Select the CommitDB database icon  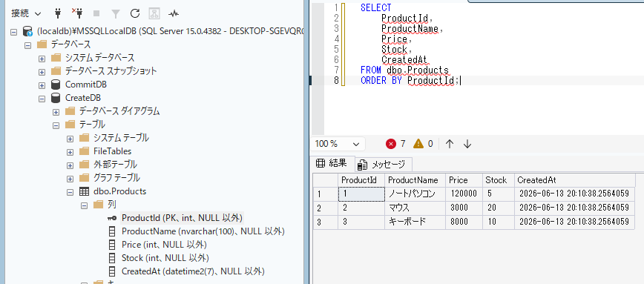coord(56,85)
